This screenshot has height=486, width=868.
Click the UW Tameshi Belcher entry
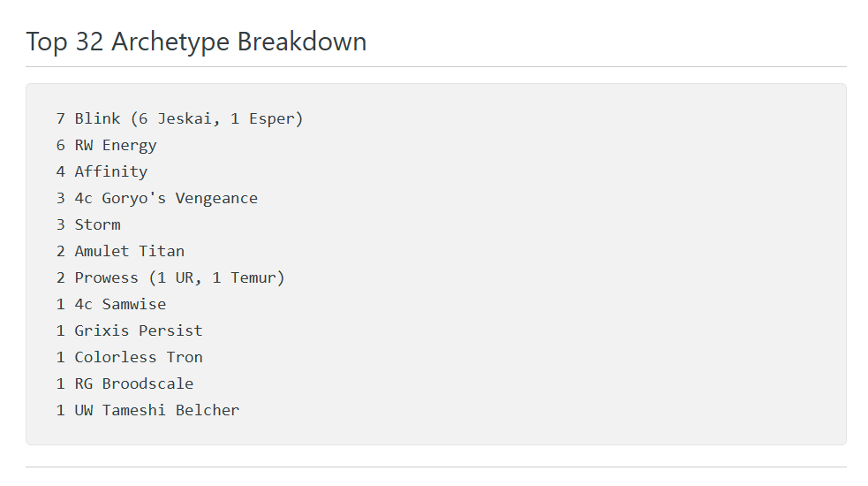pos(156,410)
